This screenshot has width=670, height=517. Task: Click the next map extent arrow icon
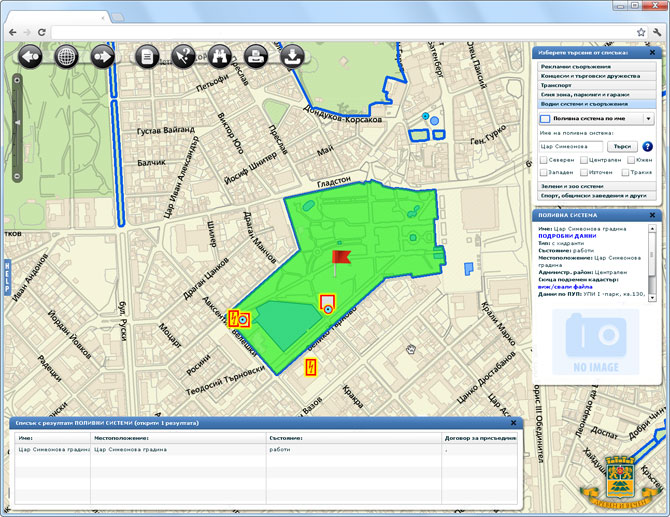coord(103,56)
